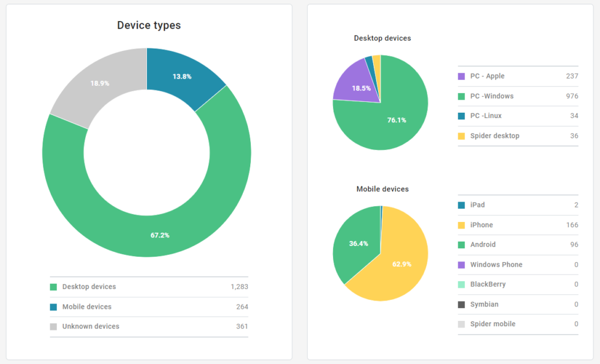The width and height of the screenshot is (600, 364).
Task: Click the green Desktop devices legend swatch
Action: (x=53, y=287)
